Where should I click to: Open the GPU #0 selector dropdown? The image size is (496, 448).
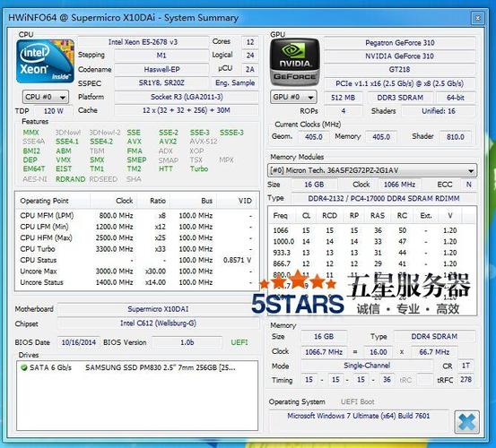coord(293,97)
